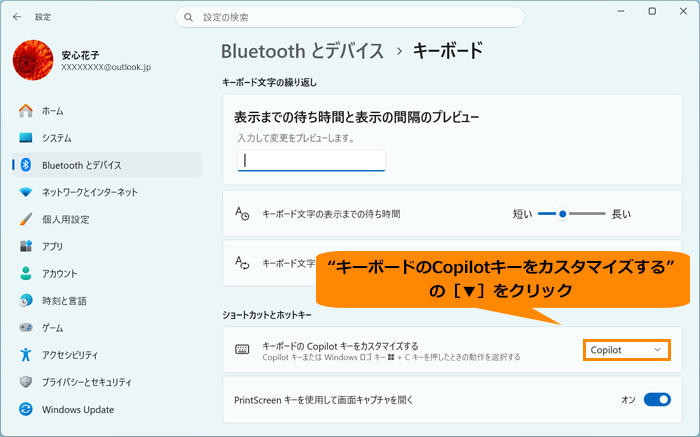The image size is (700, 437).
Task: Open the 安心花子 user profile
Action: pos(82,60)
